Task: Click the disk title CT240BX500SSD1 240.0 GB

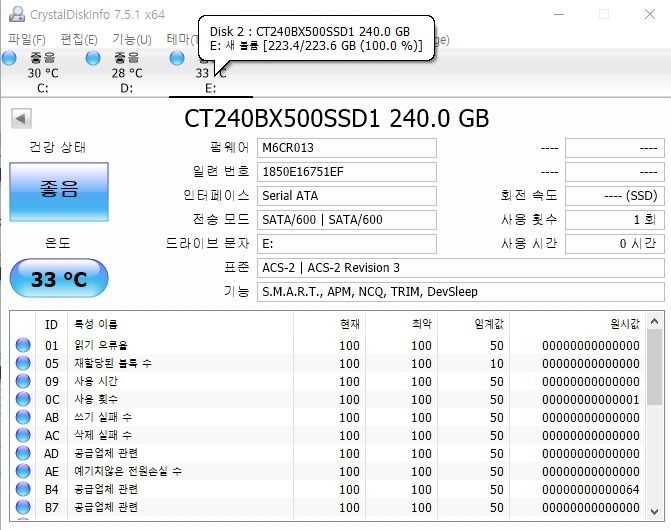Action: click(336, 118)
